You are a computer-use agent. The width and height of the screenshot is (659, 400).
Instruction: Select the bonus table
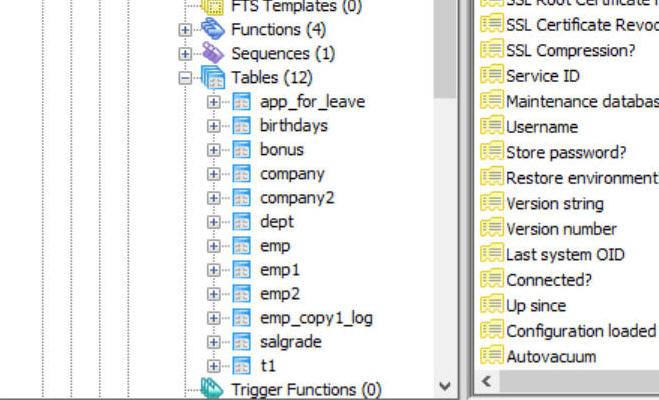click(281, 150)
